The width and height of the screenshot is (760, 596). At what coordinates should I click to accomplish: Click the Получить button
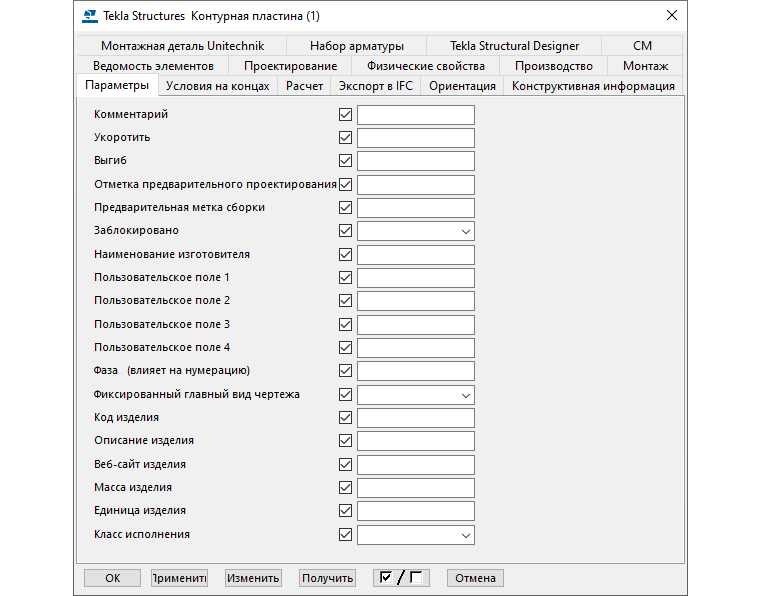pyautogui.click(x=328, y=578)
